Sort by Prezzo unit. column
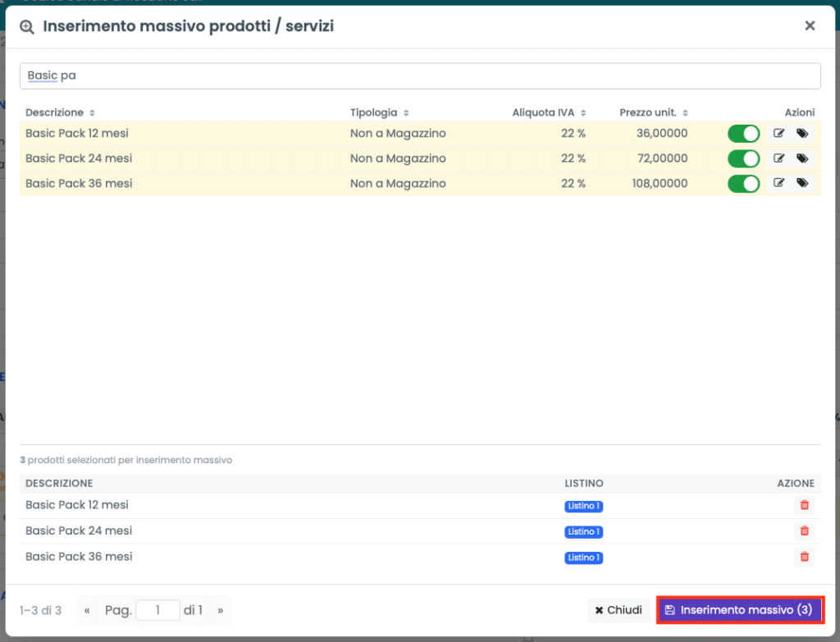Screen dimensions: 840x642 click(x=654, y=112)
